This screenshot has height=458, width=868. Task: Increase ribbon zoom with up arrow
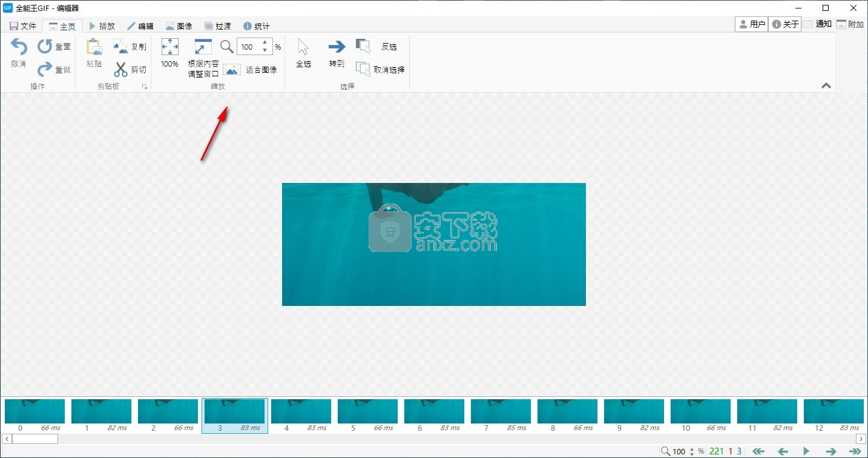(x=265, y=42)
